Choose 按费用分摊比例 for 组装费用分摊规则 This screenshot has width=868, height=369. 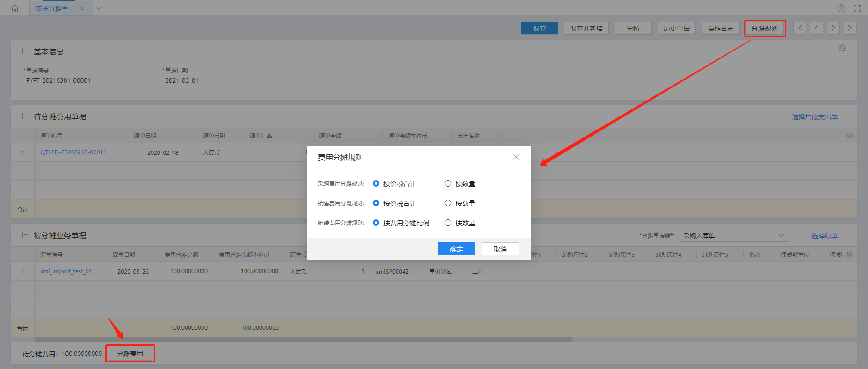[376, 223]
